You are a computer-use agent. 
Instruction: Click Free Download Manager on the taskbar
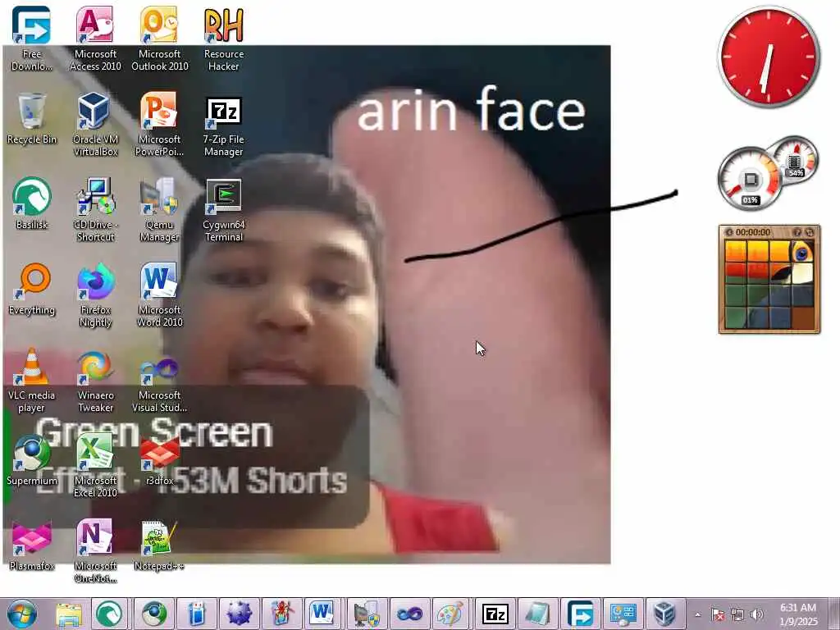pos(580,614)
